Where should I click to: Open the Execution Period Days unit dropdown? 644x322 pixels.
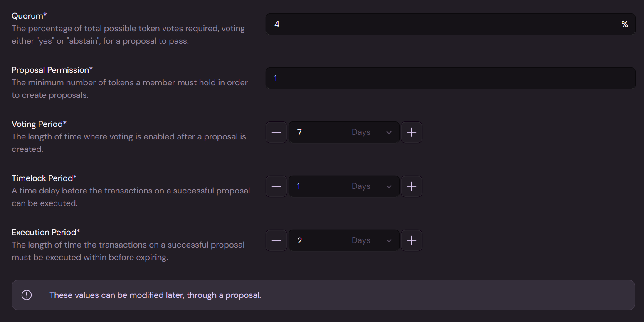pos(371,240)
